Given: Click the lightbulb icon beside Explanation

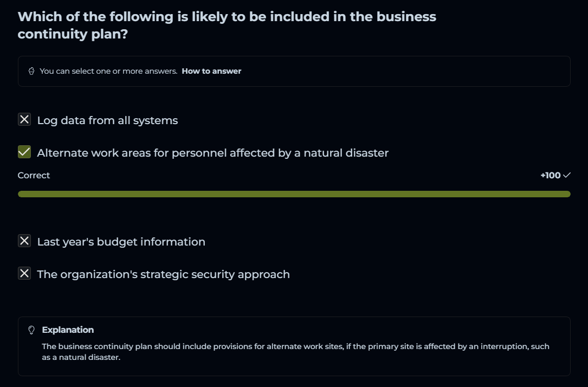Looking at the screenshot, I should [x=31, y=330].
